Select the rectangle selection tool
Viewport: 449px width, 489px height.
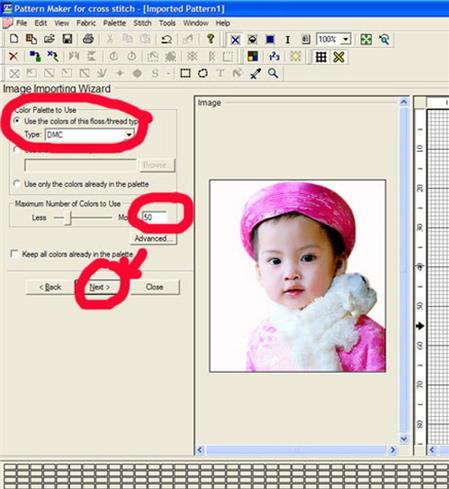click(x=185, y=73)
